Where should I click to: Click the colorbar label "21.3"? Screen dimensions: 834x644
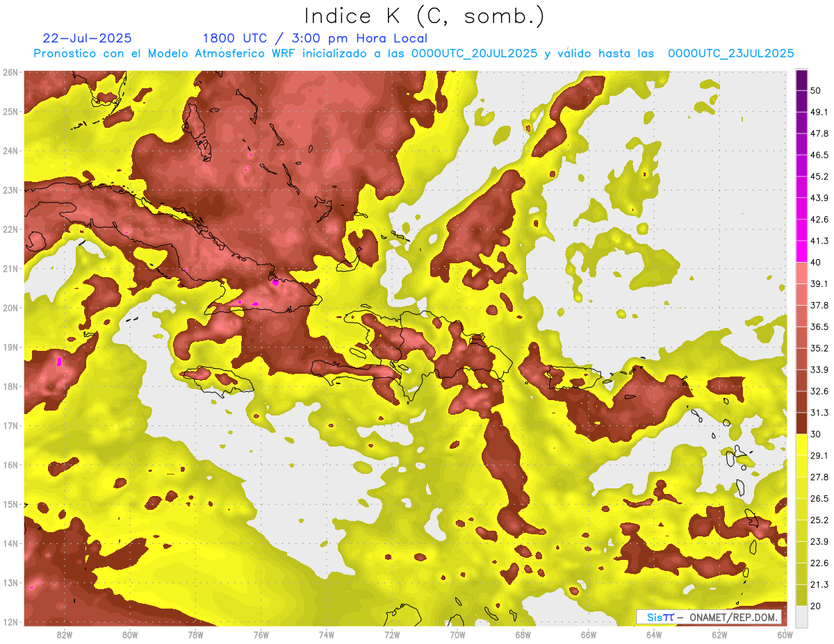(x=819, y=584)
